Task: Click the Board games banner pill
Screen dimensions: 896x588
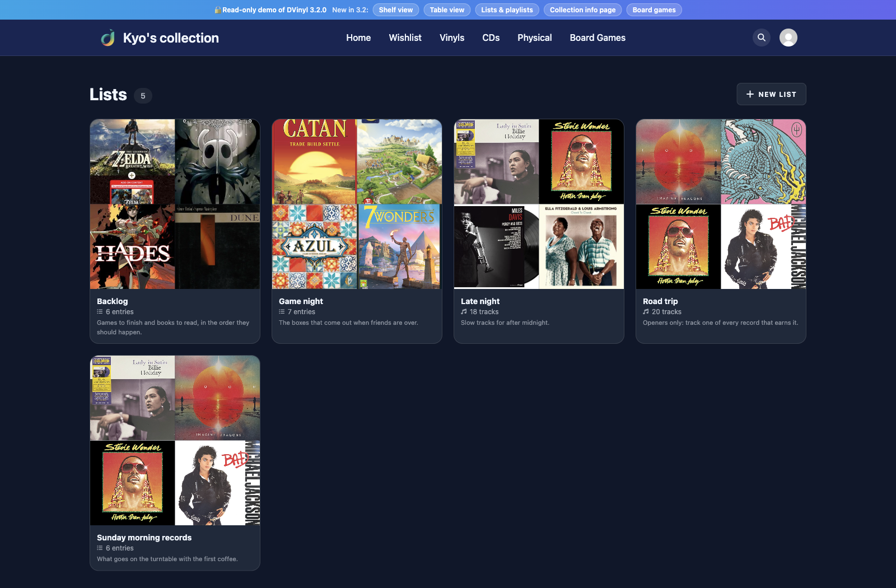Action: click(654, 10)
